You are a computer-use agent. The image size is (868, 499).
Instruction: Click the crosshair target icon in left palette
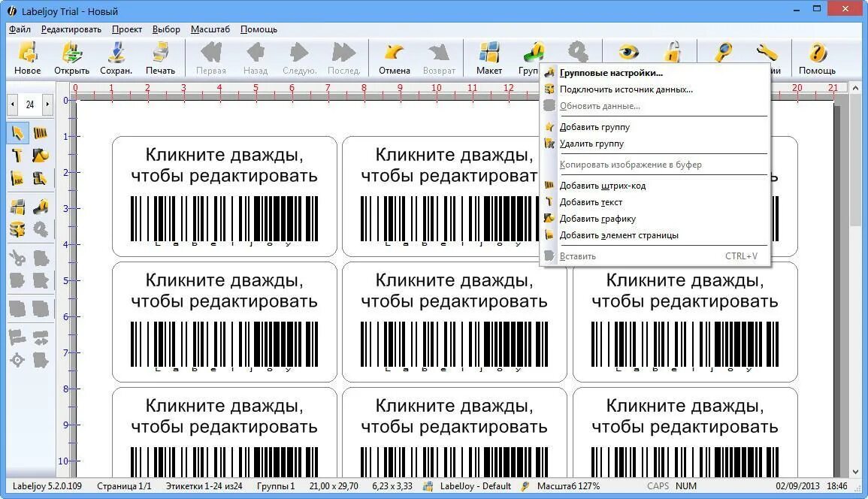click(18, 361)
